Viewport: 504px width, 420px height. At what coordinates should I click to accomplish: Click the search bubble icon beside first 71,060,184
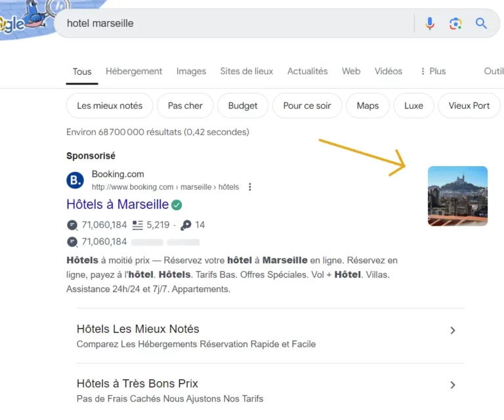pos(72,225)
